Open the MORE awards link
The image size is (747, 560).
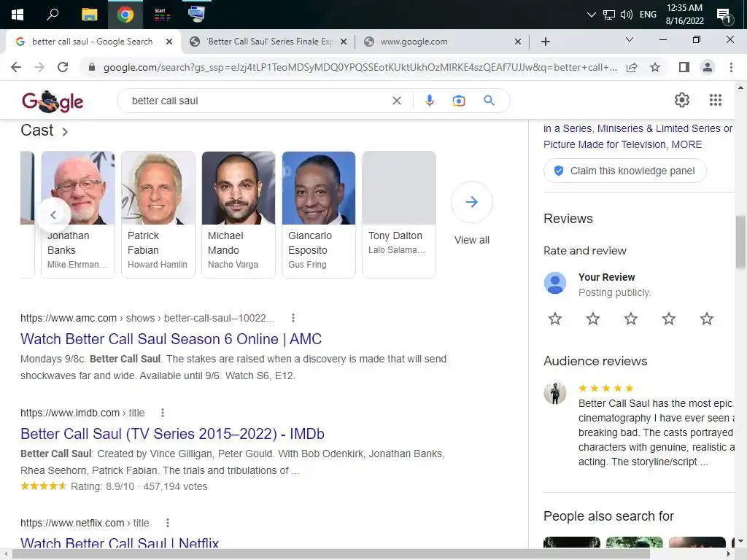pyautogui.click(x=686, y=144)
